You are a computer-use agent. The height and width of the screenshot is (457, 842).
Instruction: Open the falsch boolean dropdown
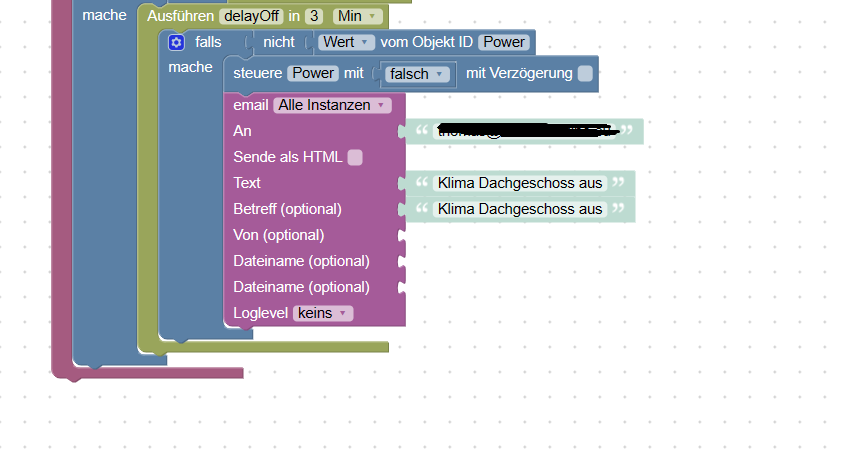[417, 74]
